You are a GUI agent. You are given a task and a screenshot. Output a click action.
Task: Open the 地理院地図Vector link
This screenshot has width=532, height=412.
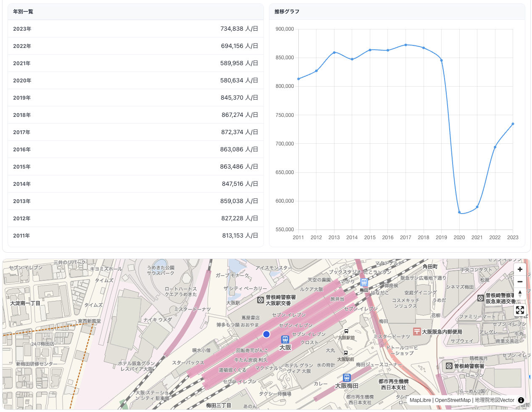coord(495,400)
